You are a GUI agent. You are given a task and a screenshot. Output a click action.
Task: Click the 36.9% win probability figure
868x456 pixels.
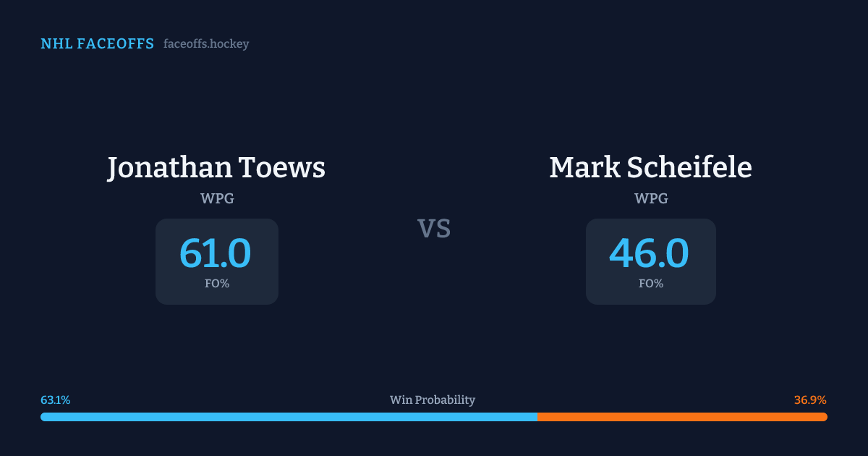click(810, 400)
